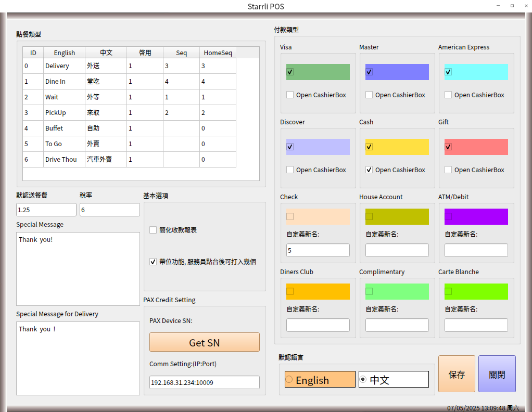Click the 保存 save button
This screenshot has height=412, width=532.
point(457,374)
